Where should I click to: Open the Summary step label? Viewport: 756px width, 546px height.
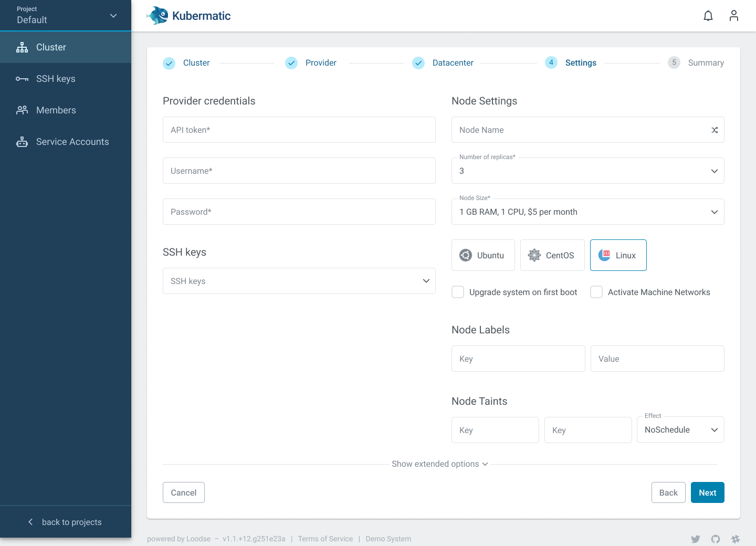tap(706, 63)
